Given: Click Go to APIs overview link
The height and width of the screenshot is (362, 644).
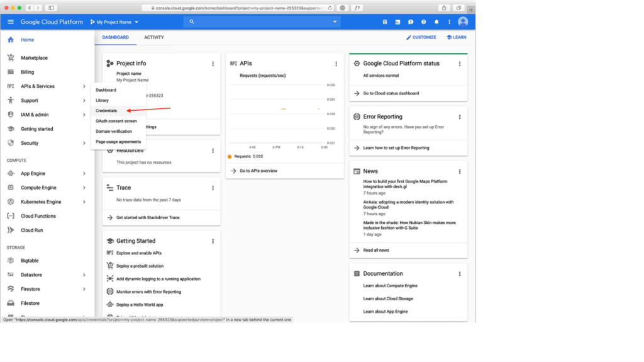Looking at the screenshot, I should click(258, 171).
